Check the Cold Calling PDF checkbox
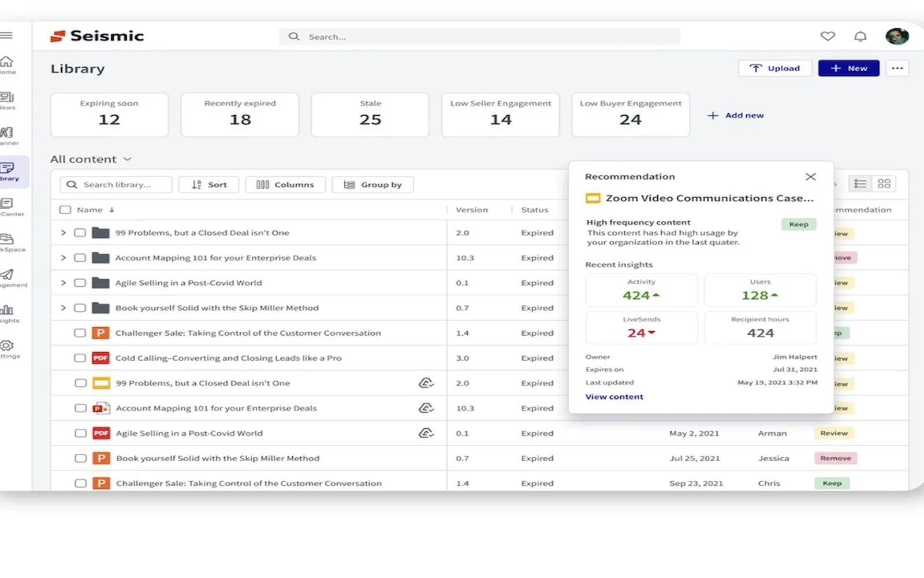This screenshot has width=924, height=578. tap(80, 358)
